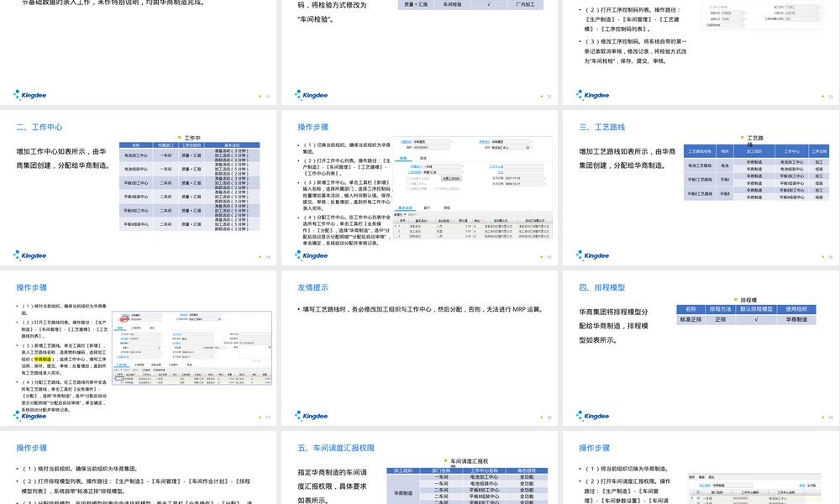Click the 使用组织 column header
Image resolution: width=840 pixels, height=504 pixels.
(796, 309)
